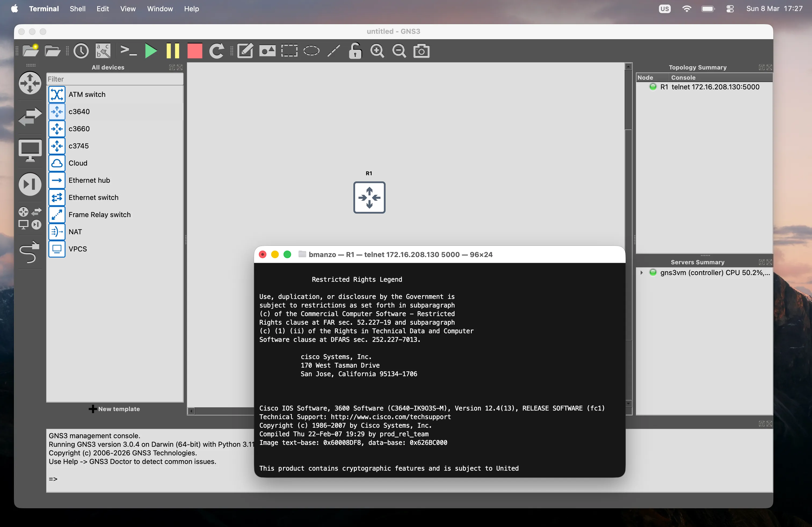The height and width of the screenshot is (527, 812).
Task: Open a console connection to all nodes
Action: pos(128,51)
